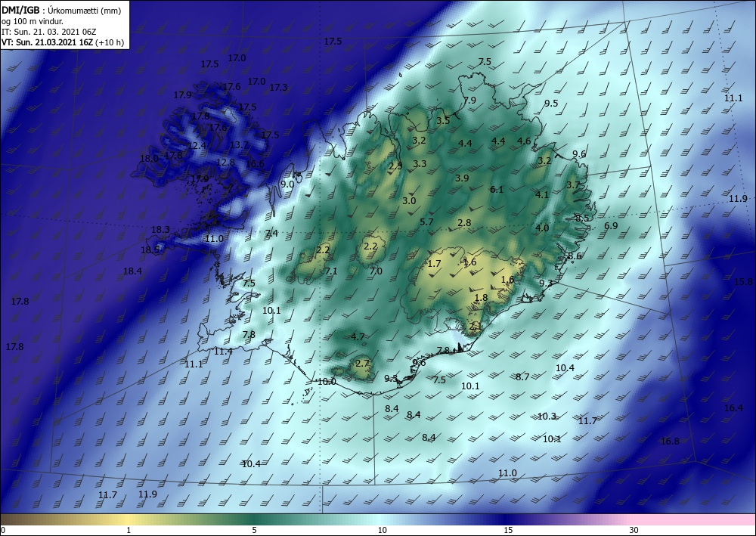Click the map value 4.7
Screen dimensions: 756x536
click(x=358, y=336)
